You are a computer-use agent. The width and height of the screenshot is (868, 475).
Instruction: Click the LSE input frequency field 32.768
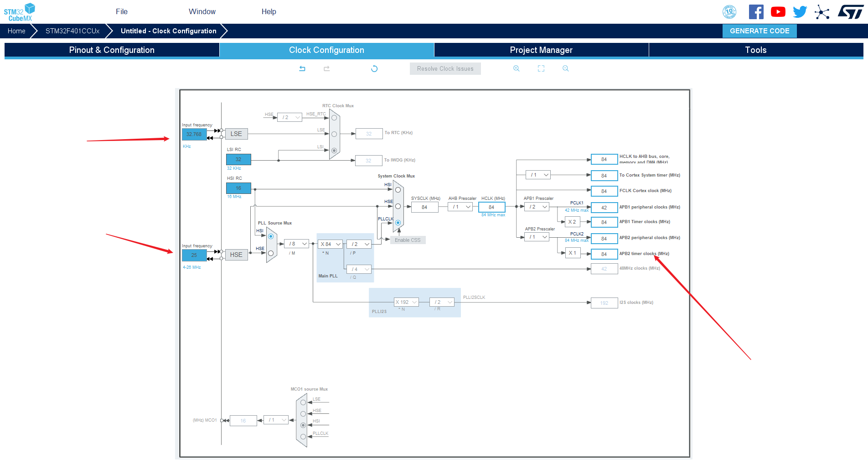(194, 134)
